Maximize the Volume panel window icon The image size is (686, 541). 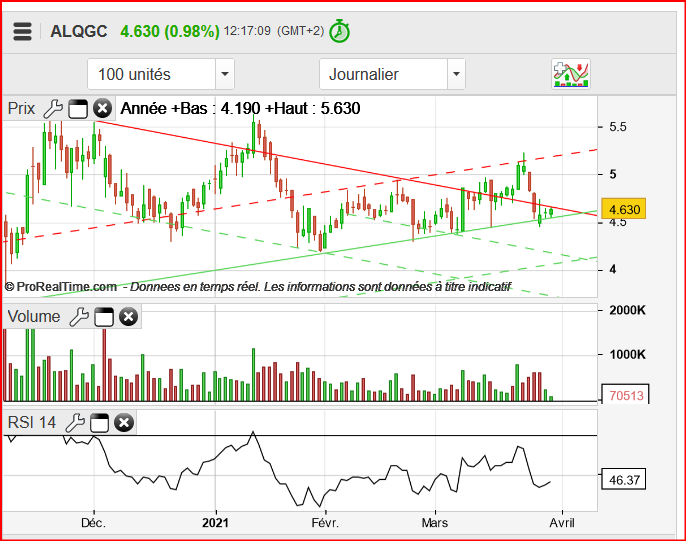[x=104, y=317]
